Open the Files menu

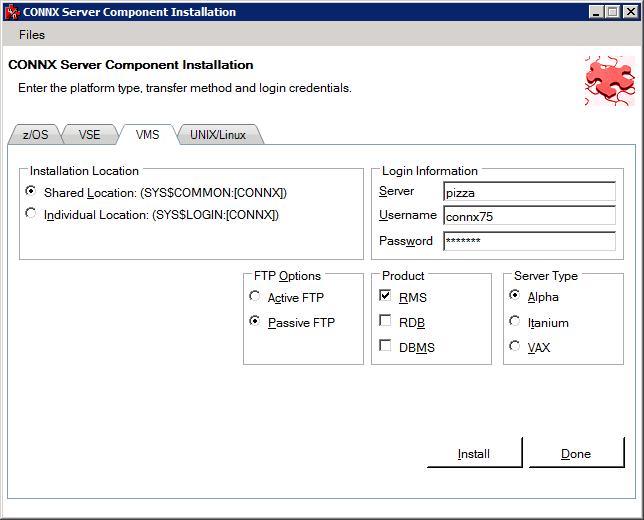point(32,35)
